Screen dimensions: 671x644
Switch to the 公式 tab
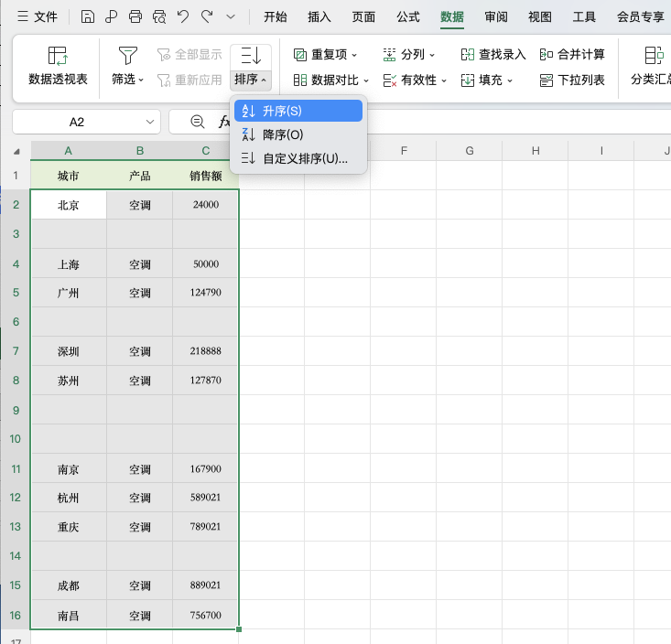[408, 17]
